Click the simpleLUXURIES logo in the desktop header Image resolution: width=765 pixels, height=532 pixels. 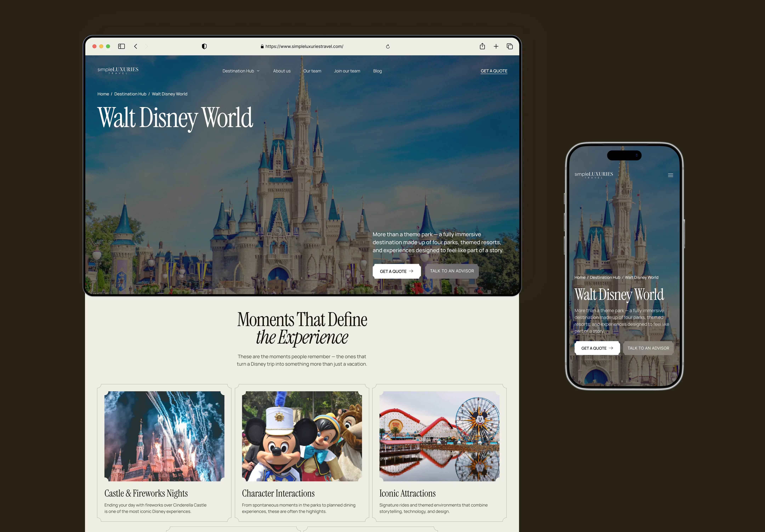coord(118,70)
